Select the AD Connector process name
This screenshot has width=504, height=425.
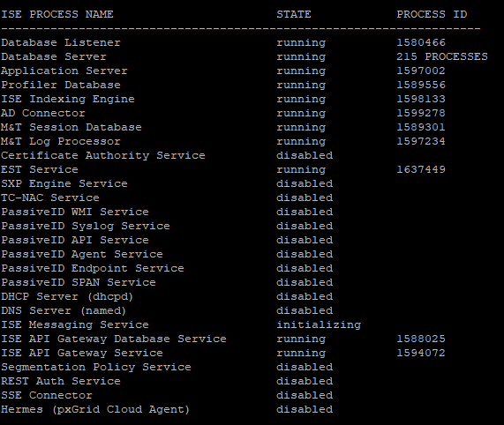pyautogui.click(x=43, y=114)
